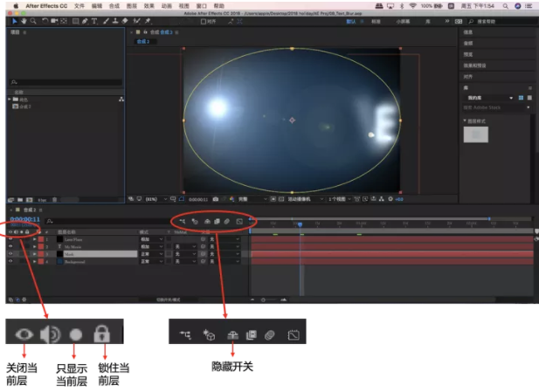Select the Rotation tool
The height and width of the screenshot is (392, 539).
(x=45, y=21)
